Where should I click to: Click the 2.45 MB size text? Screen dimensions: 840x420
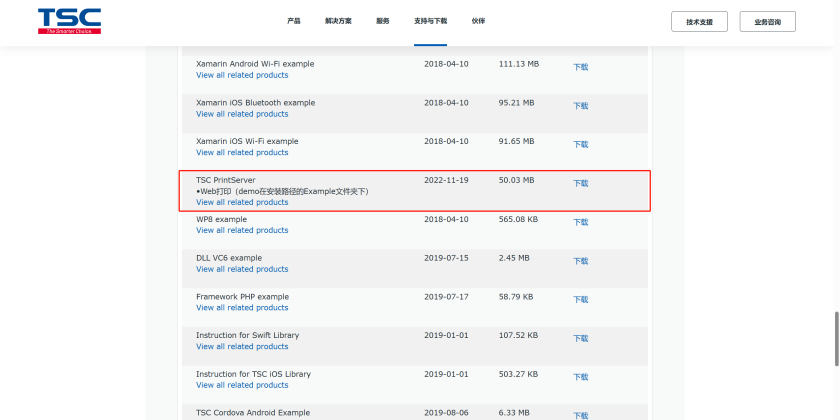tap(514, 258)
